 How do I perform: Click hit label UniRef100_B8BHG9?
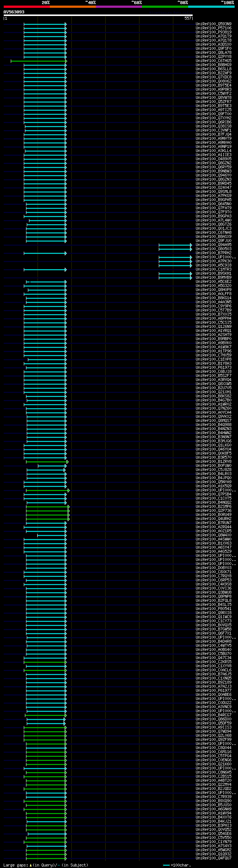[x=213, y=65]
